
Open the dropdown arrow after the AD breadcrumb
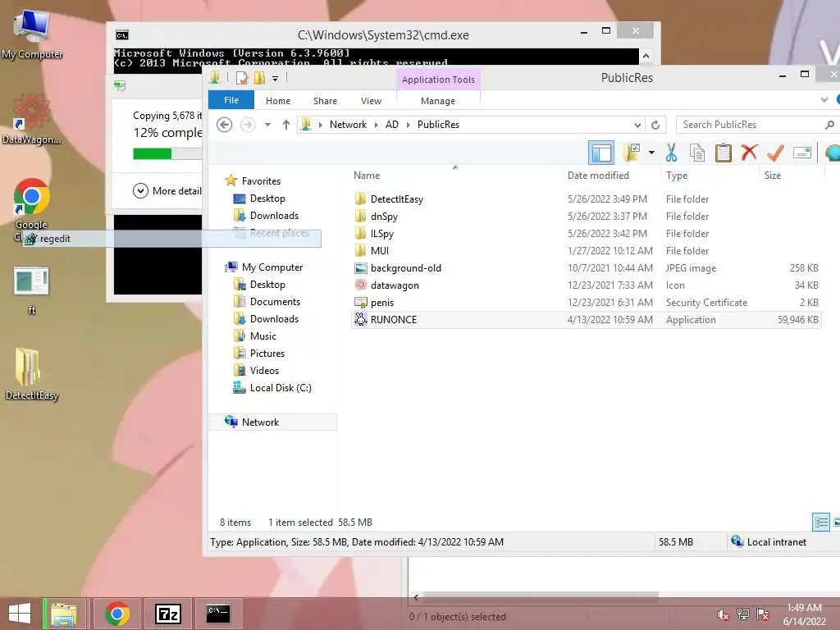click(409, 125)
